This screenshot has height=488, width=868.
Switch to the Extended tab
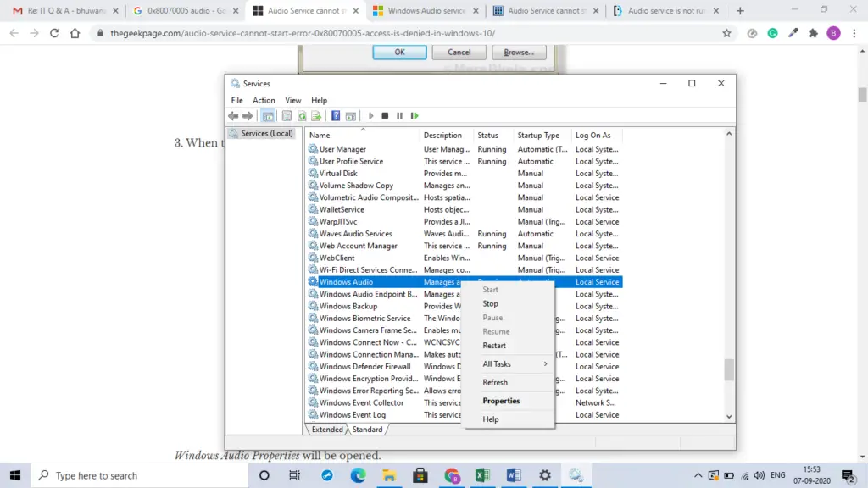point(327,430)
